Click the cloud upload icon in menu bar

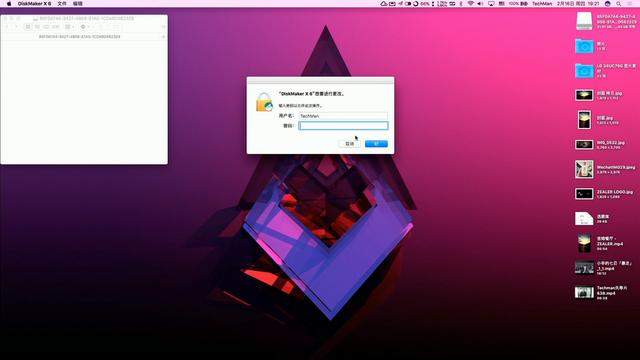(x=383, y=3)
